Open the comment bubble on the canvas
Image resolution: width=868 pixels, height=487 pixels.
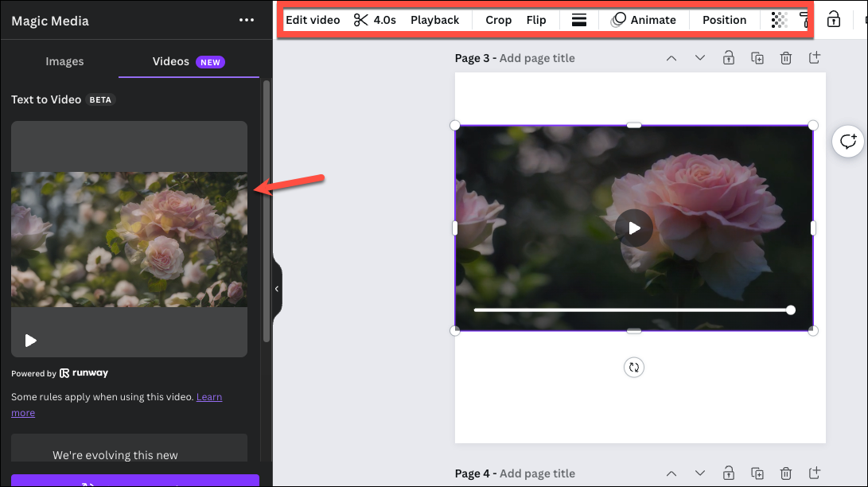tap(847, 141)
